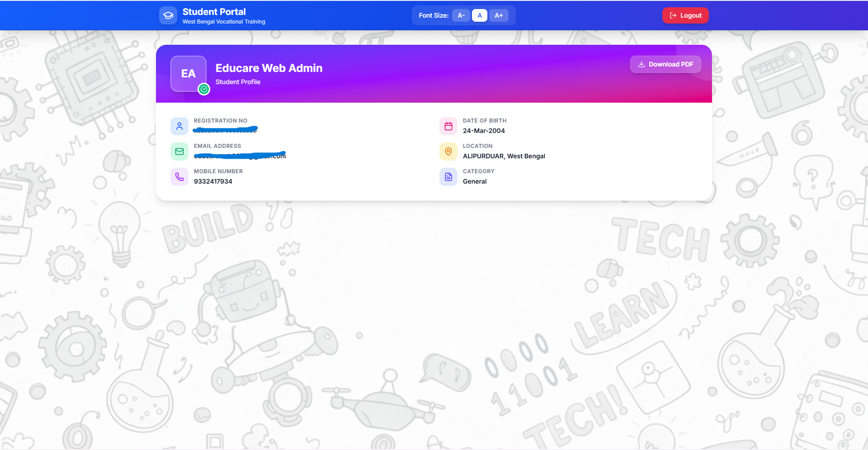Click the EA avatar thumbnail
Screen dimensions: 868x450
click(188, 73)
